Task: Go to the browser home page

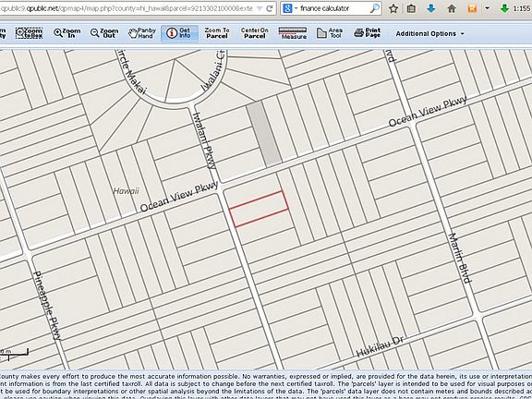Action: point(452,8)
